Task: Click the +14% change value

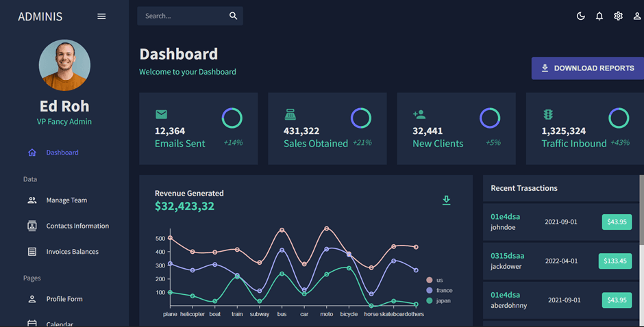Action: pos(234,142)
